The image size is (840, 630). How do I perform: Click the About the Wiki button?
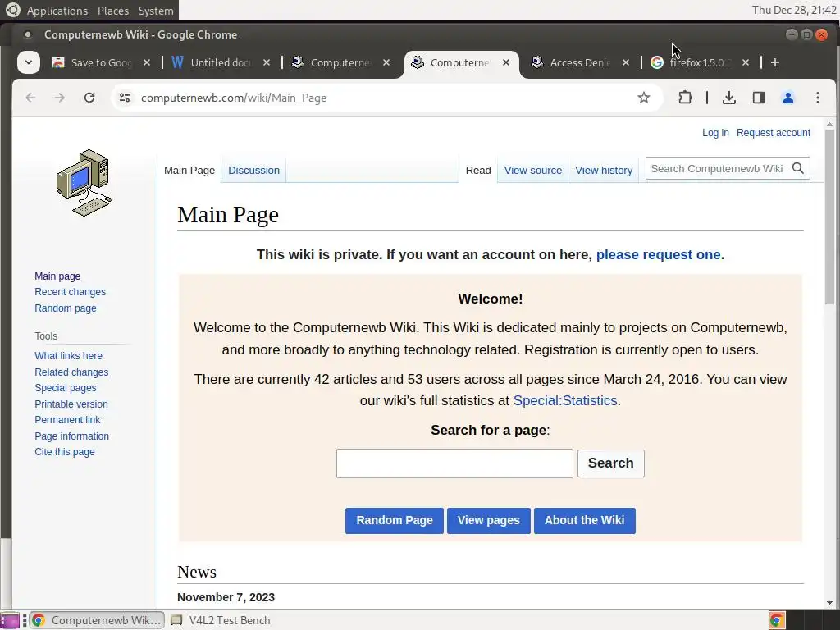(x=584, y=521)
